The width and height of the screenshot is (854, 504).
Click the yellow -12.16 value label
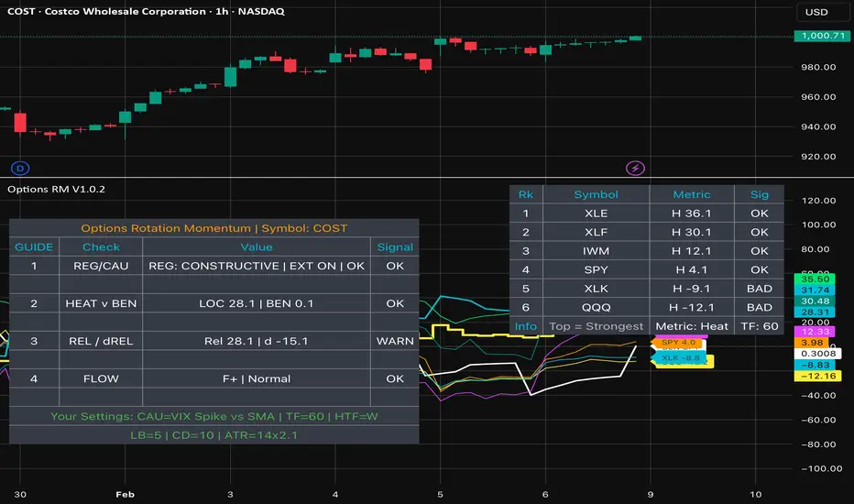(817, 376)
